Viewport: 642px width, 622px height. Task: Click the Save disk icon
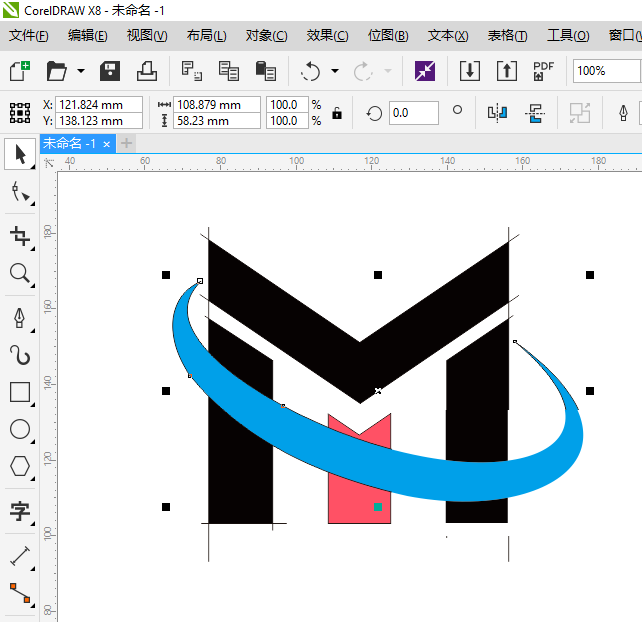coord(110,71)
